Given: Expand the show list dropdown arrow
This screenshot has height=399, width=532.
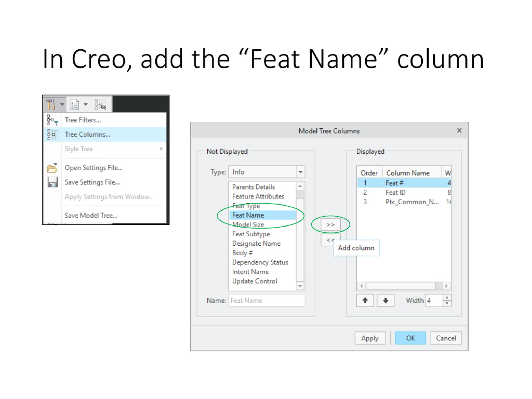Looking at the screenshot, I should pos(86,104).
